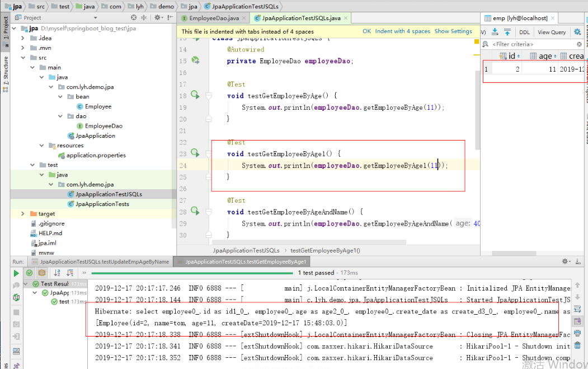Click the exit icon in run sidebar
The height and width of the screenshot is (369, 588).
[x=16, y=337]
